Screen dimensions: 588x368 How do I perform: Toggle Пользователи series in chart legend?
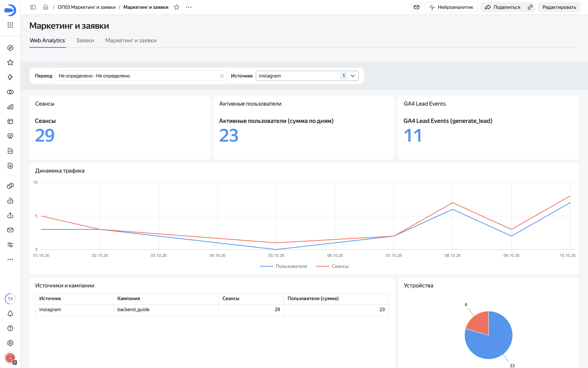284,266
